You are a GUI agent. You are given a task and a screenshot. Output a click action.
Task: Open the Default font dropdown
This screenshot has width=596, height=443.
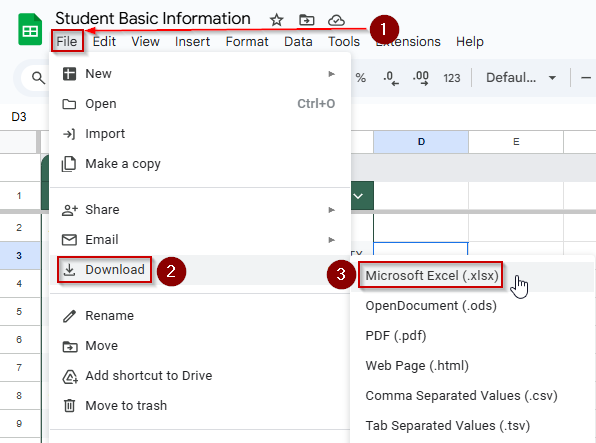521,78
